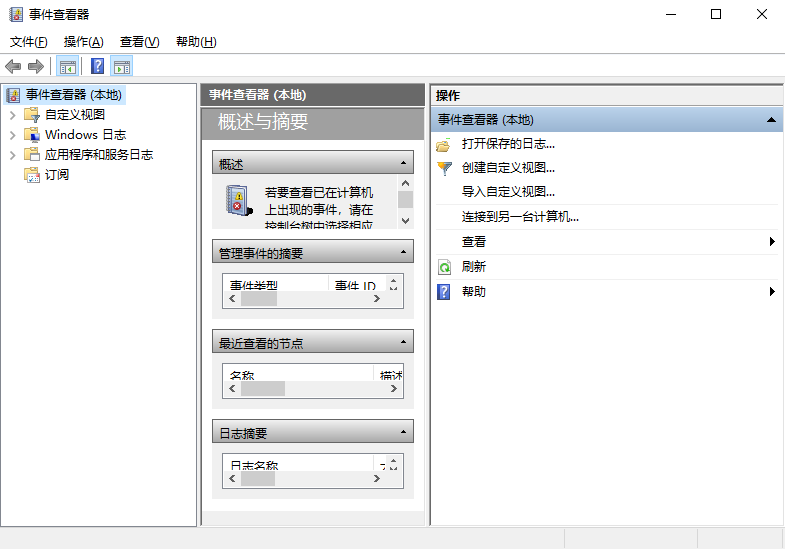
Task: Click the Event Viewer title bar app icon
Action: (16, 15)
